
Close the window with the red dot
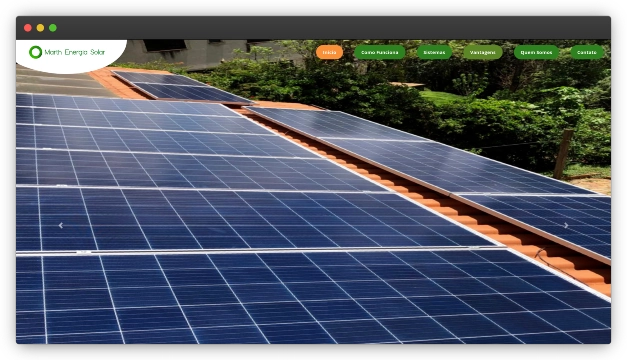point(28,28)
